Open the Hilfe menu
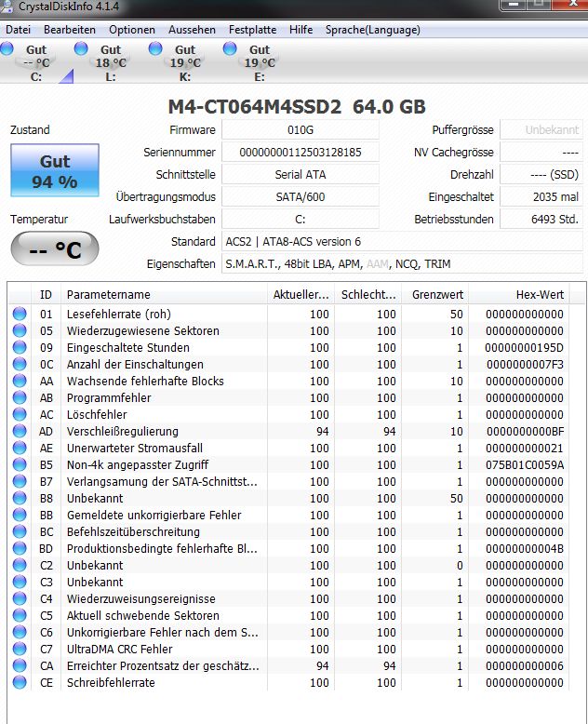588x724 pixels. pyautogui.click(x=301, y=30)
